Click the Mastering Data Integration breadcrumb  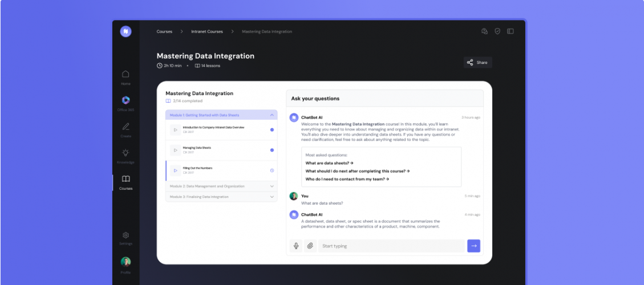tap(267, 31)
